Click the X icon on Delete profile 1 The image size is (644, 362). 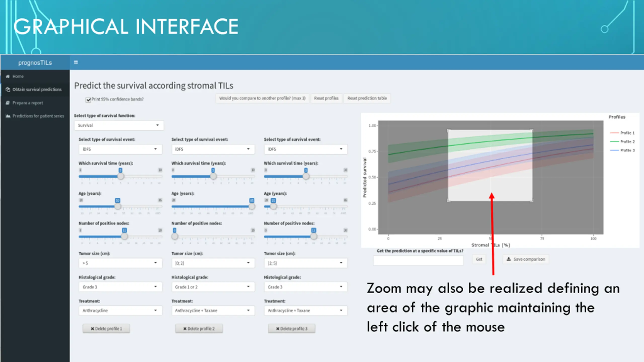coord(92,329)
